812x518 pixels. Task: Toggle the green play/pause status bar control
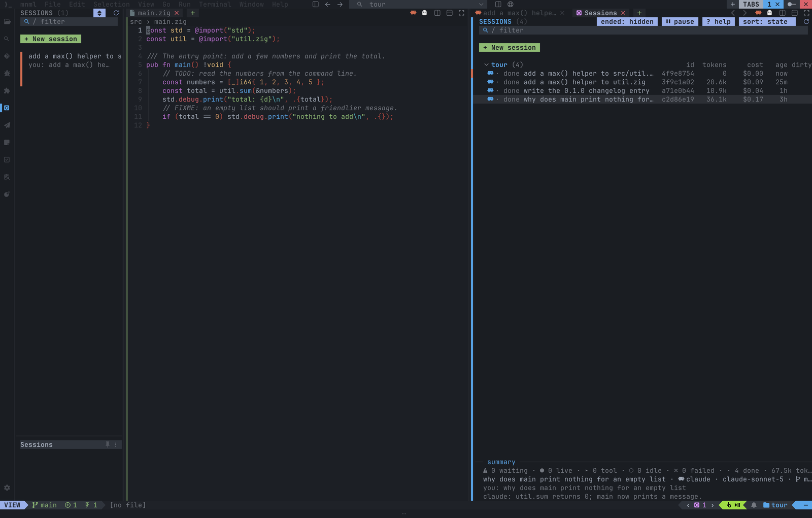pos(733,505)
